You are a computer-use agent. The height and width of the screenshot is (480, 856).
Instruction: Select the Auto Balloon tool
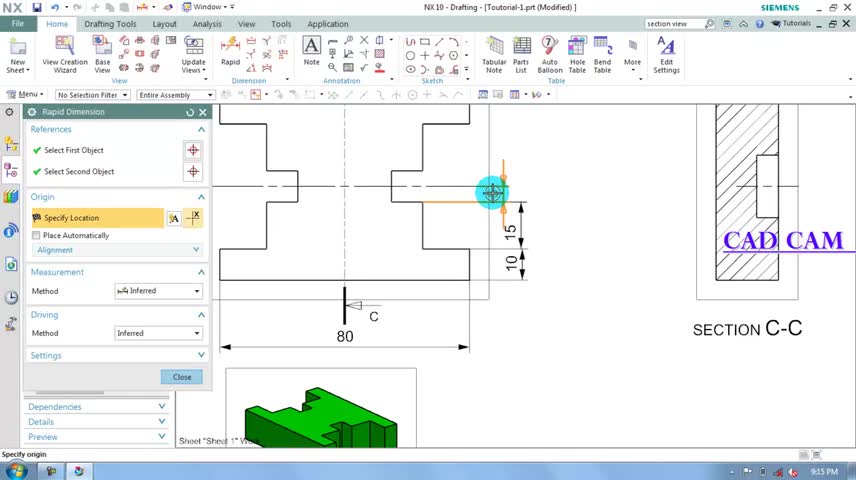550,55
